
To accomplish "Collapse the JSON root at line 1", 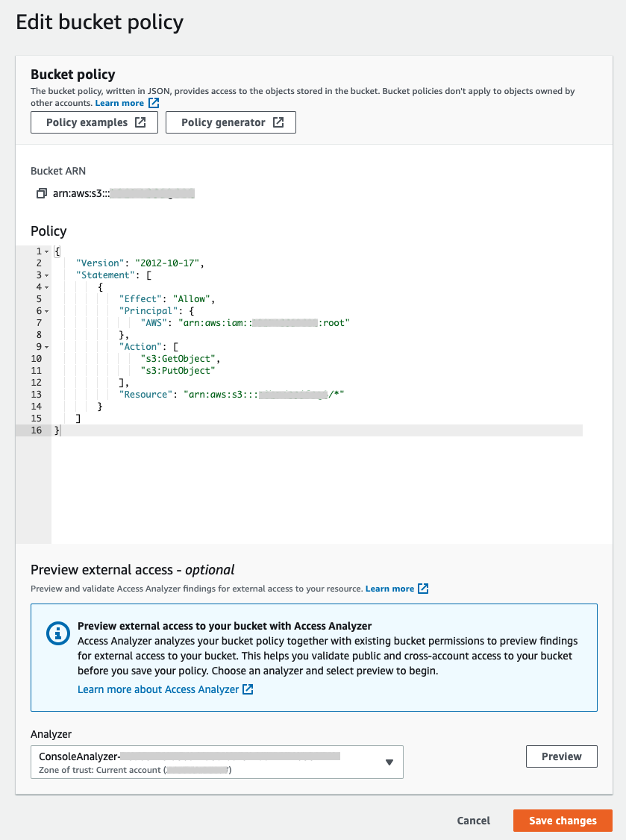I will [x=46, y=251].
